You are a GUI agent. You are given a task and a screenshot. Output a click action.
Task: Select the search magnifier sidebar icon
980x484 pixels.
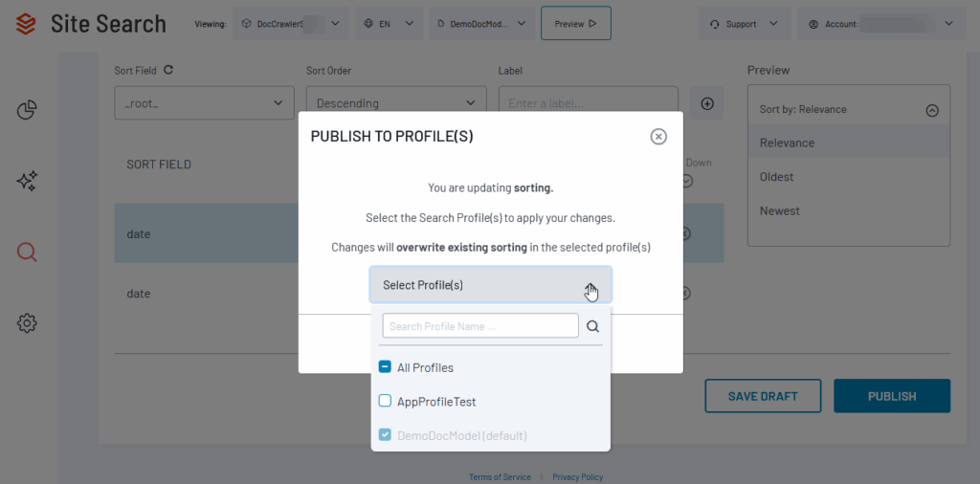27,253
